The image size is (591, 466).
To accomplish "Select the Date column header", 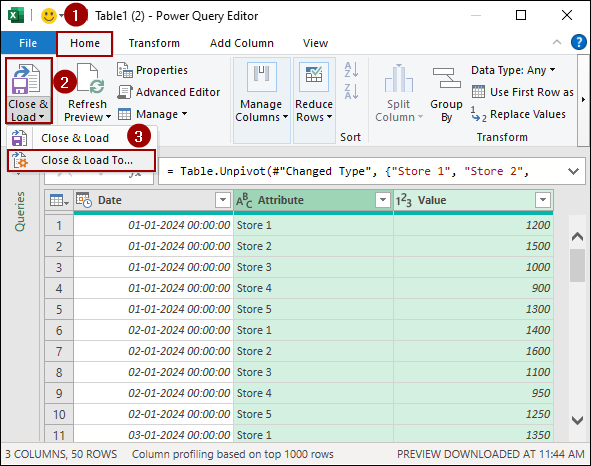I will (x=153, y=200).
